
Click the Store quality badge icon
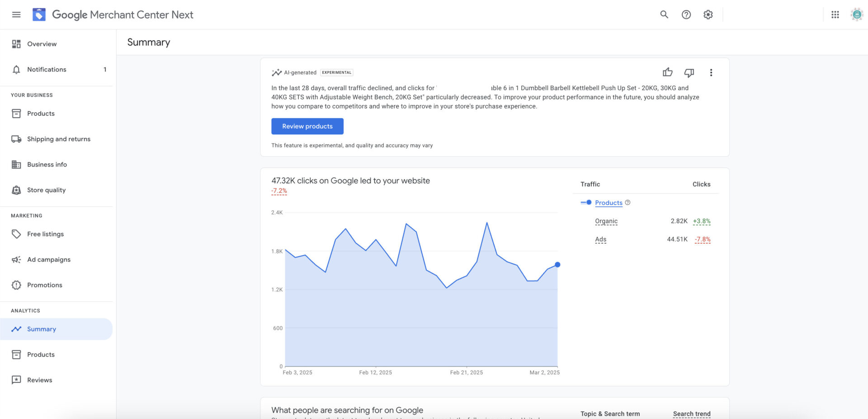16,190
